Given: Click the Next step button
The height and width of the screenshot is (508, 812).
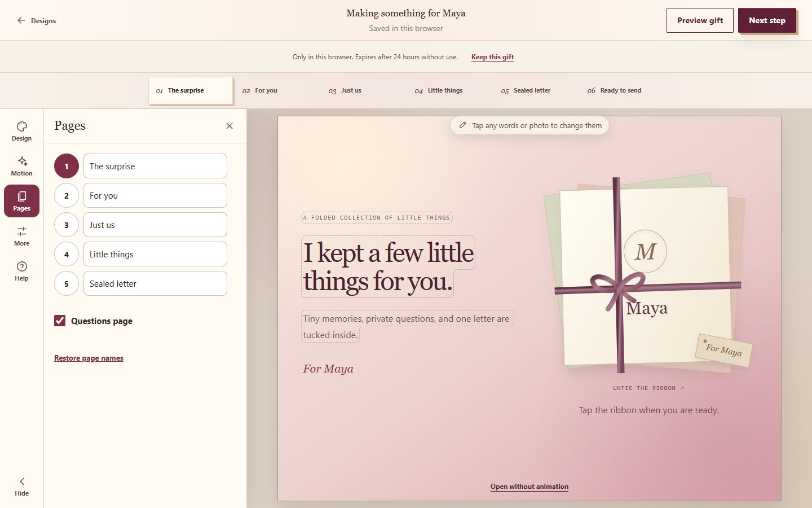Looking at the screenshot, I should 767,20.
